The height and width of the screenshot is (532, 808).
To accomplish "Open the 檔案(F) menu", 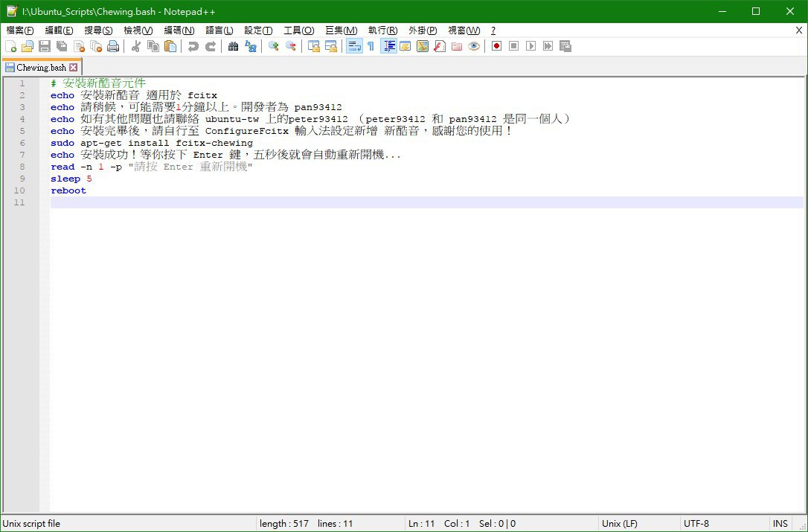I will tap(20, 31).
